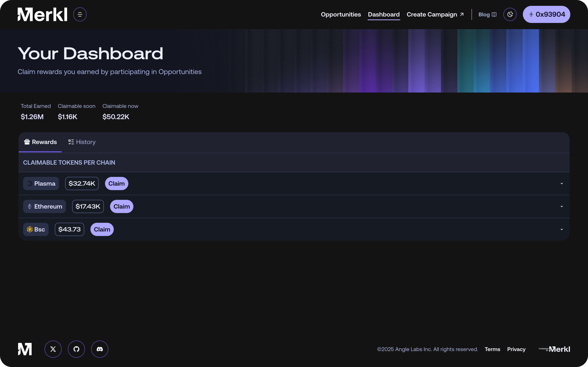Select the Dashboard nav item
The image size is (588, 367).
pyautogui.click(x=384, y=14)
